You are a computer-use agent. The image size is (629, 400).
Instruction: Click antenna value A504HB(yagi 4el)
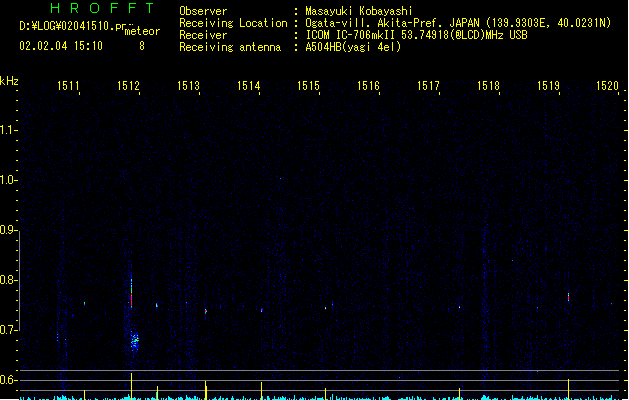pos(353,47)
